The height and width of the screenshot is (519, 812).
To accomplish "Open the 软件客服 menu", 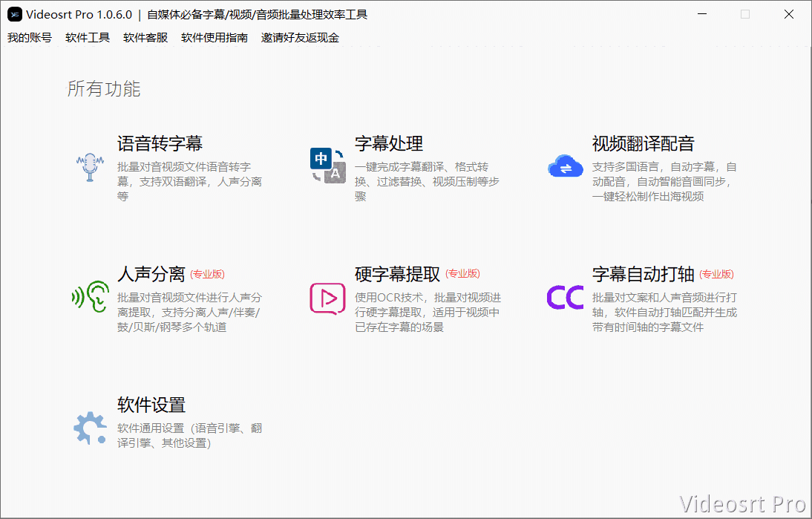I will click(x=145, y=37).
